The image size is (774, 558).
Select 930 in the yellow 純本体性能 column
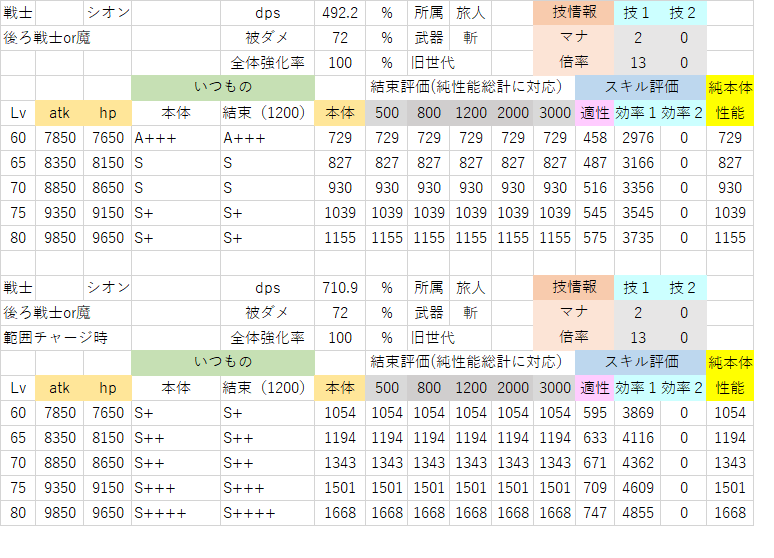730,188
